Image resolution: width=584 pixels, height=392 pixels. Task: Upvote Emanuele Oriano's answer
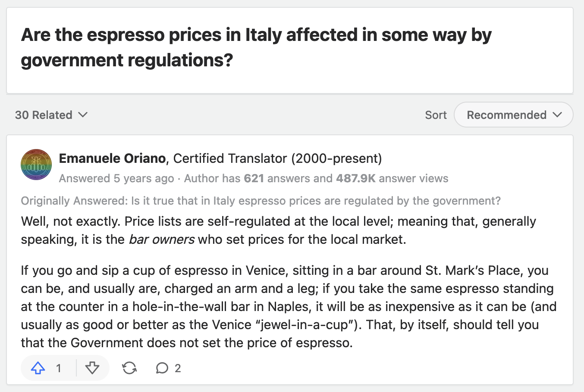pyautogui.click(x=38, y=368)
